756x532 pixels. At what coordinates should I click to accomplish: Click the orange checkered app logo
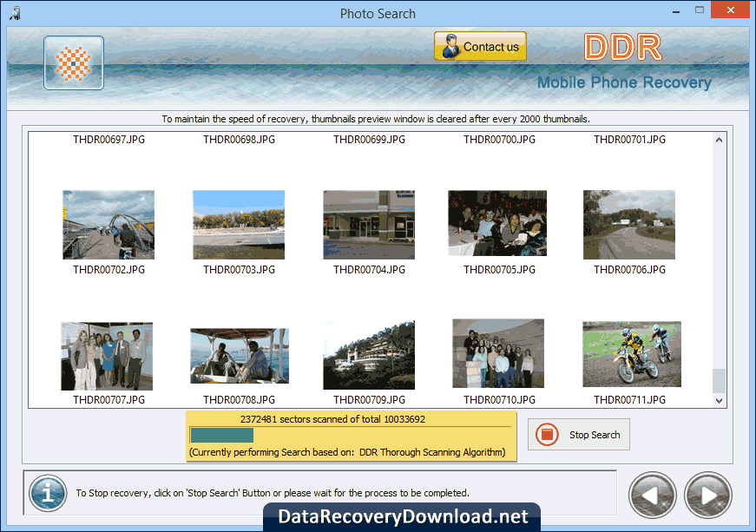tap(73, 63)
